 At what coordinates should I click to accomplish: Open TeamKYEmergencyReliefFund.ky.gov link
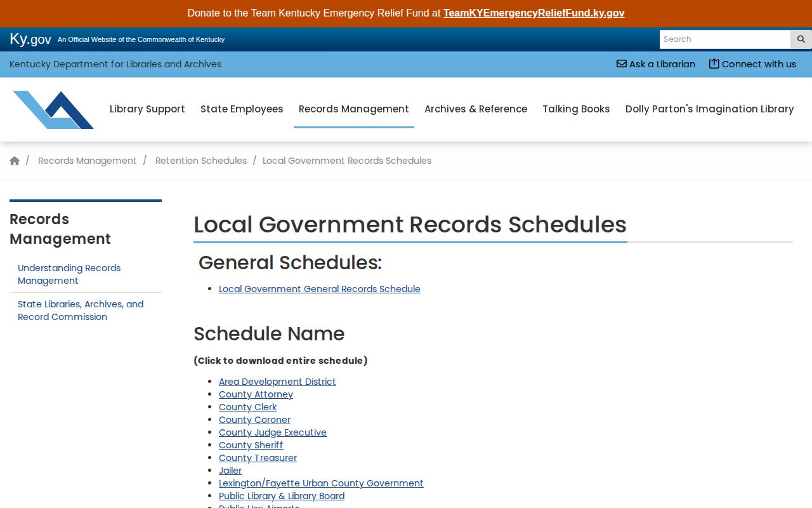click(x=534, y=13)
